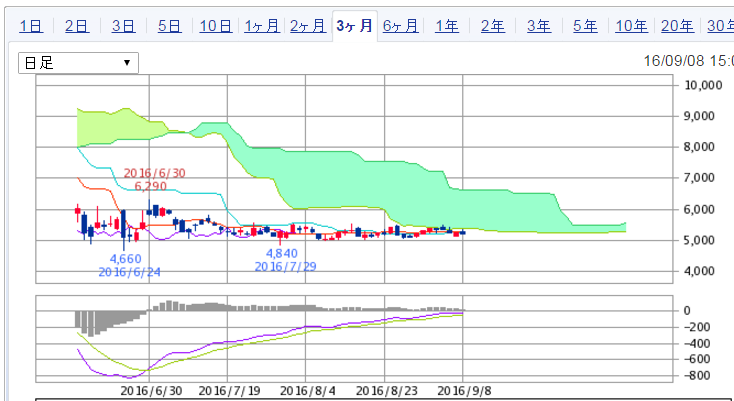Choose the 5日 period tab

(x=169, y=27)
